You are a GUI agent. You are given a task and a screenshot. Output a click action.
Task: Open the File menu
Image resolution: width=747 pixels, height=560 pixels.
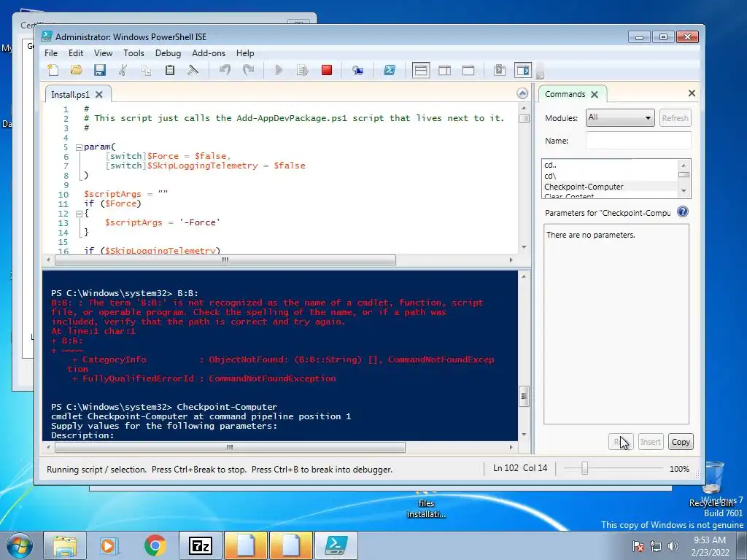[51, 52]
